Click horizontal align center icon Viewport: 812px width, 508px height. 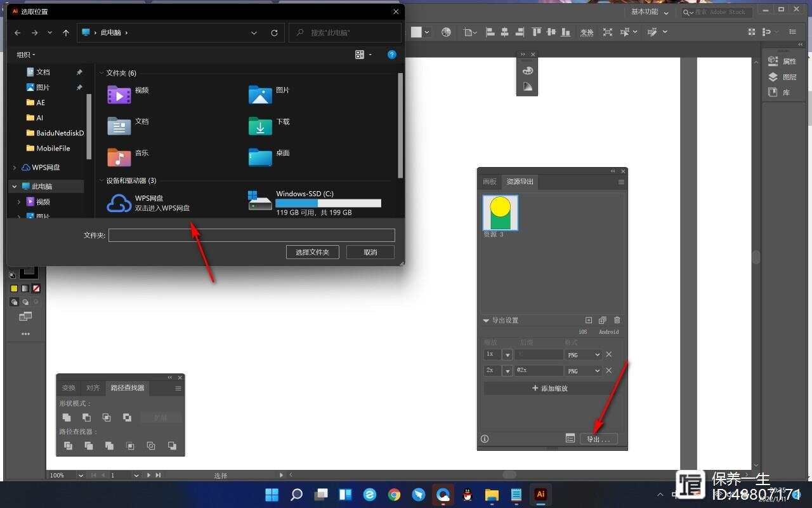[x=505, y=32]
